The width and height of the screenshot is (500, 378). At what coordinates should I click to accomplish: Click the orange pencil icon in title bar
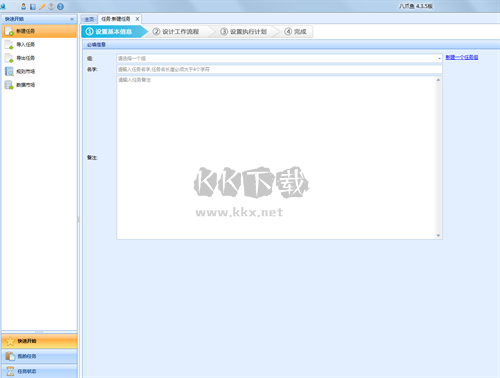pyautogui.click(x=42, y=7)
